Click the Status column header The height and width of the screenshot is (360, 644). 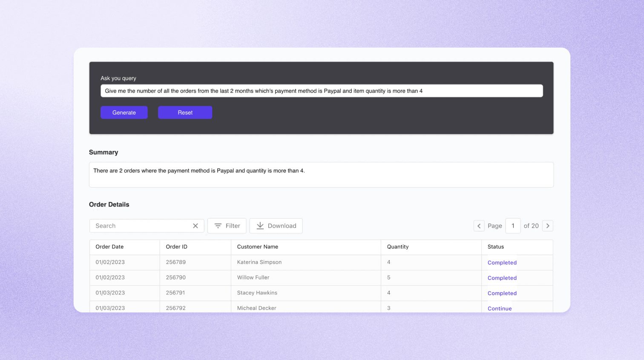[x=495, y=247]
